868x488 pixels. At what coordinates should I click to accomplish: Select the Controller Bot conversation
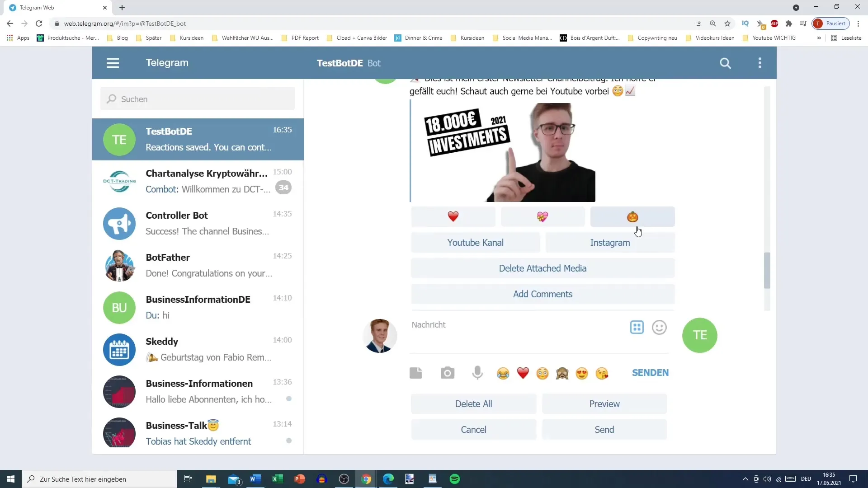click(198, 223)
